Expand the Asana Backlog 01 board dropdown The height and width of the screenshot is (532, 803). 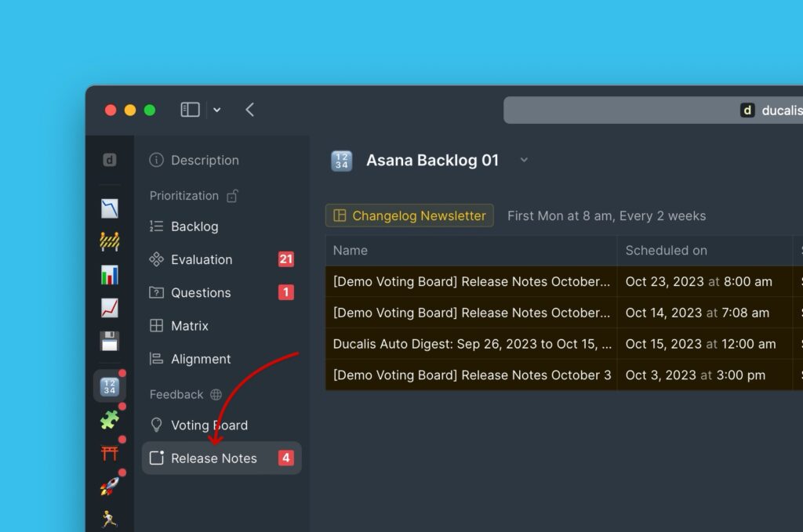[x=524, y=160]
